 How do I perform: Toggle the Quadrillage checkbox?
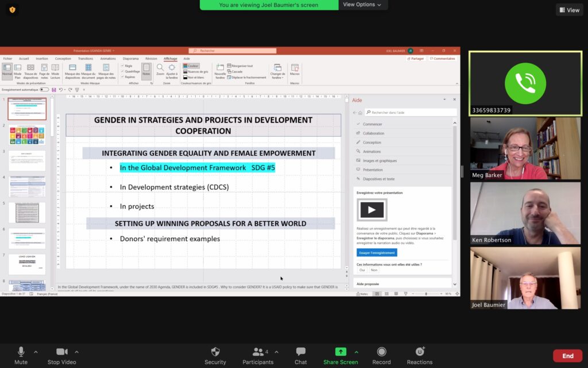point(130,71)
